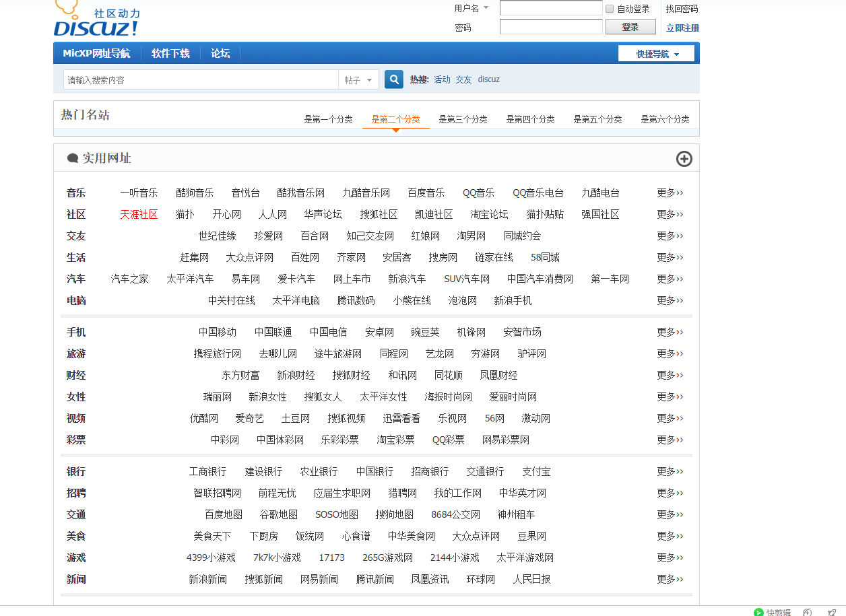Open the red 天涯社区 link
Screen dimensions: 846x616
139,214
